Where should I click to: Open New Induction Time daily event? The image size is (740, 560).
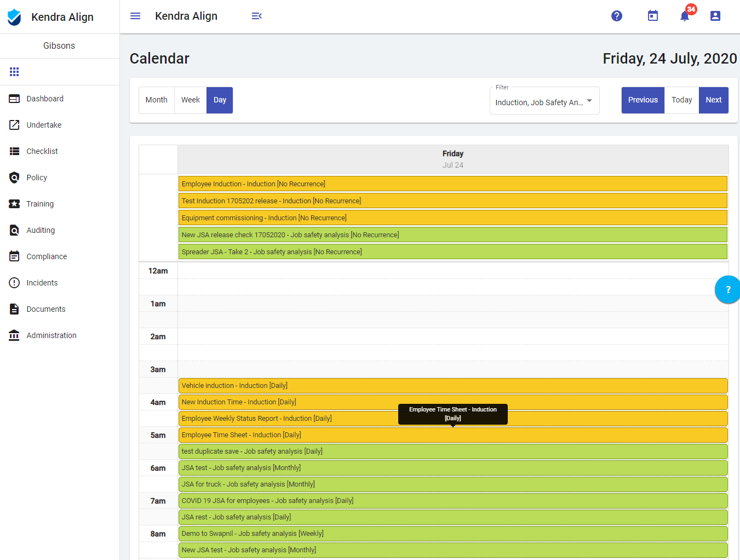click(453, 402)
